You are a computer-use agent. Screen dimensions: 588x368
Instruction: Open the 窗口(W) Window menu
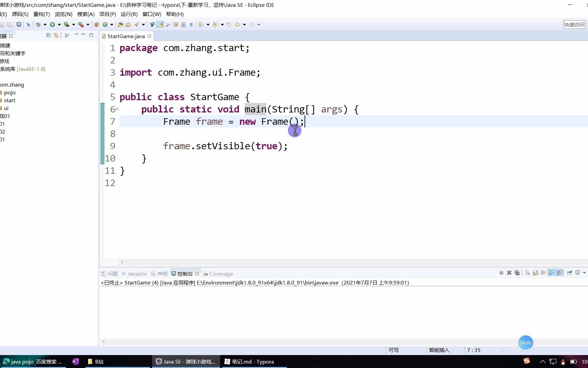pyautogui.click(x=152, y=14)
